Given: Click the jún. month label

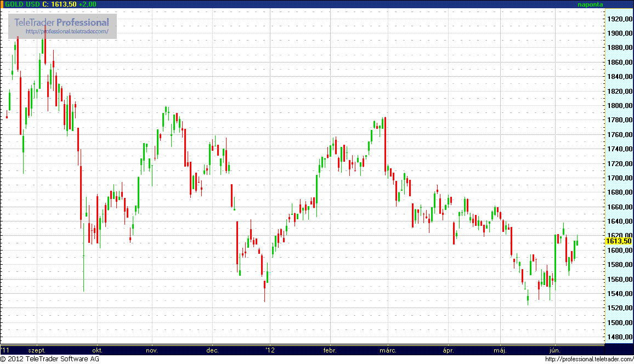Looking at the screenshot, I should [555, 351].
